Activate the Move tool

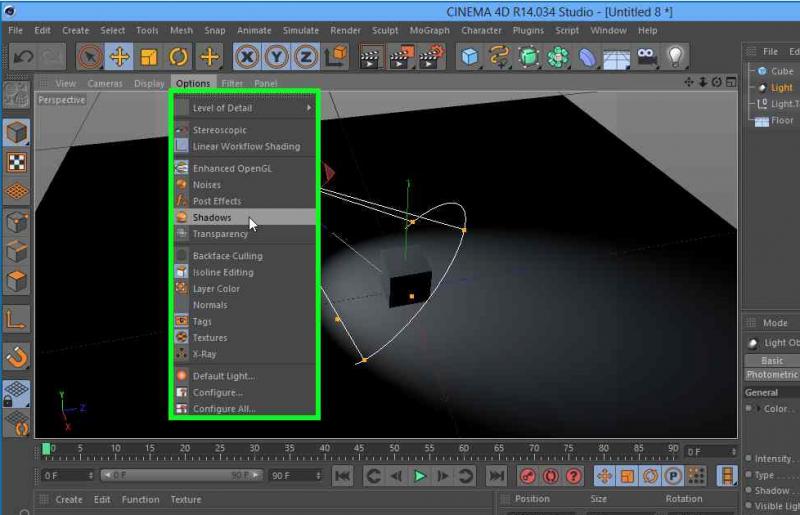(x=119, y=57)
